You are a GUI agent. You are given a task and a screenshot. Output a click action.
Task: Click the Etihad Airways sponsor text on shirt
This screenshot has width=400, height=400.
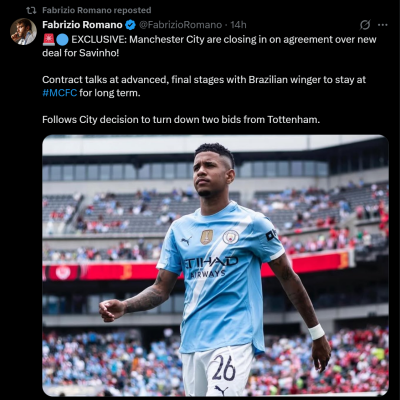[210, 267]
